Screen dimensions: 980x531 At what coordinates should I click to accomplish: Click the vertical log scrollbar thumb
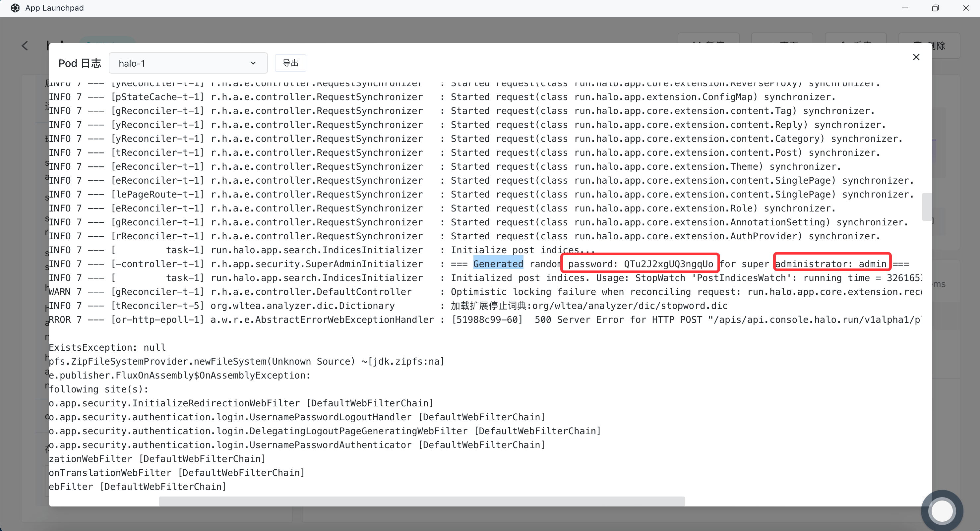927,206
